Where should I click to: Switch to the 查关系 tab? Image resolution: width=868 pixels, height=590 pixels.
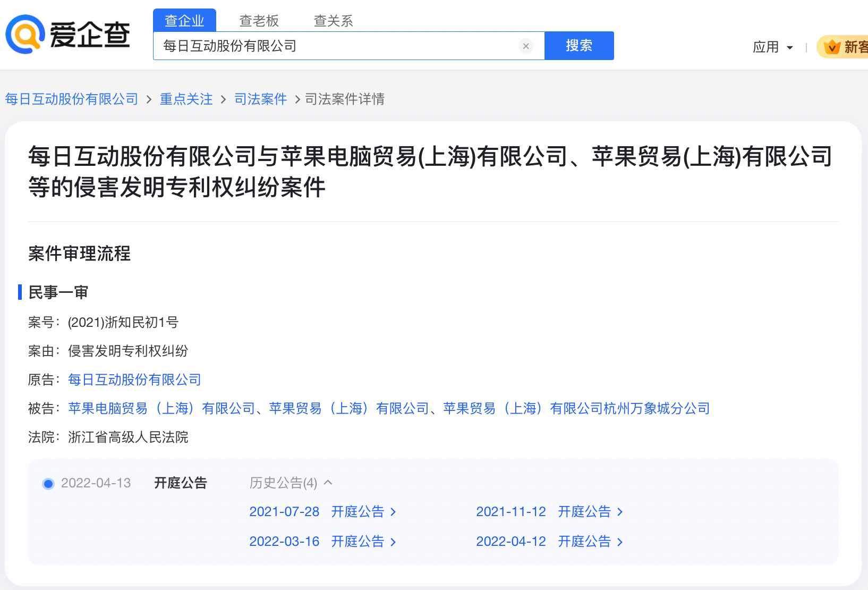333,21
